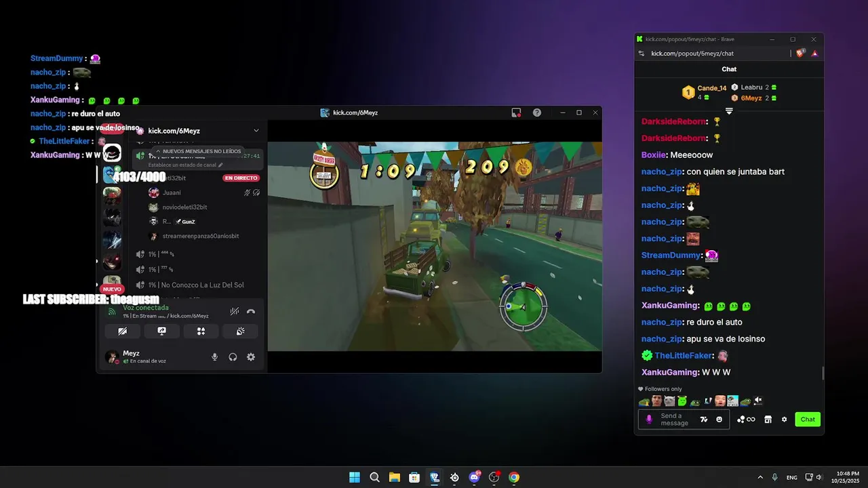Click the purple microphone icon in chat input
Screen dimensions: 868x488
649,420
